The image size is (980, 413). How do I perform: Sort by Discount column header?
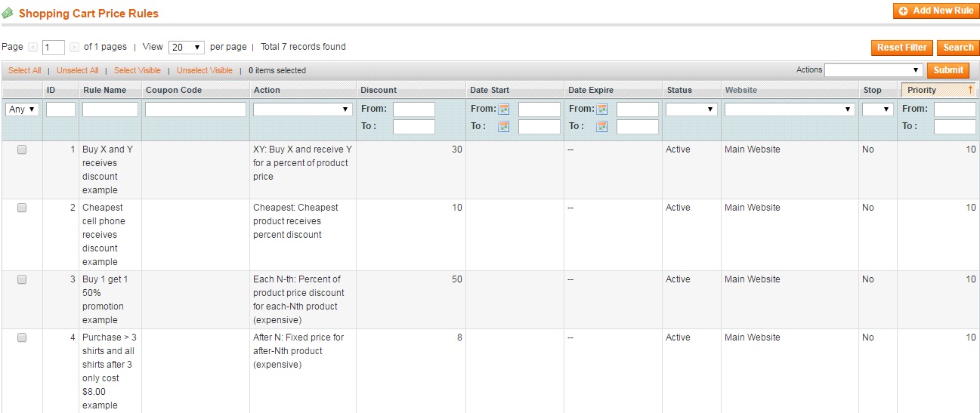coord(379,90)
